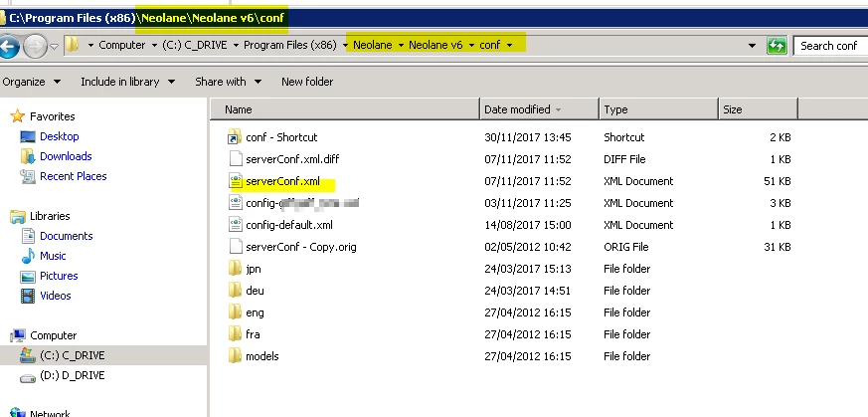Screen dimensions: 868x417
Task: Select the conf - Shortcut file
Action: coord(281,137)
